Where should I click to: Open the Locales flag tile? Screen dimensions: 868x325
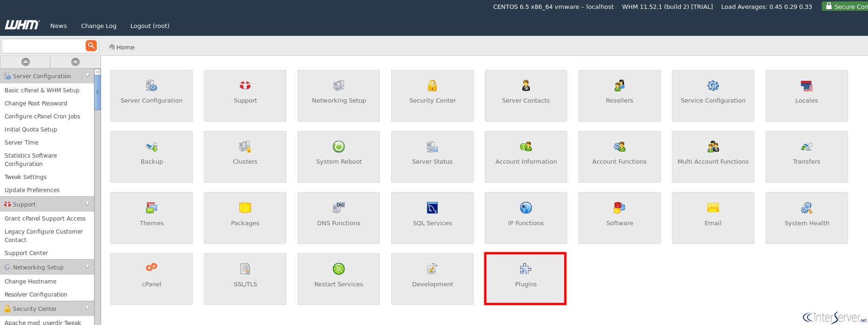pyautogui.click(x=807, y=96)
